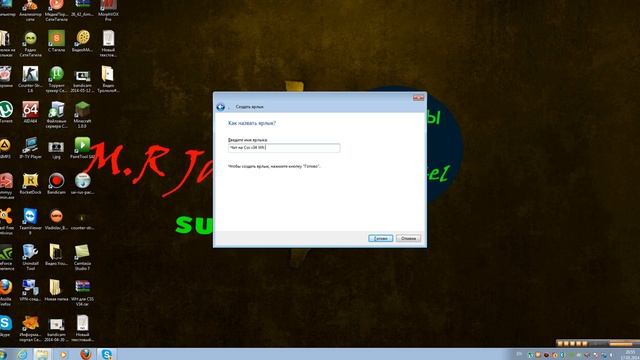Select the Uninstall Tool desktop icon

click(30, 257)
